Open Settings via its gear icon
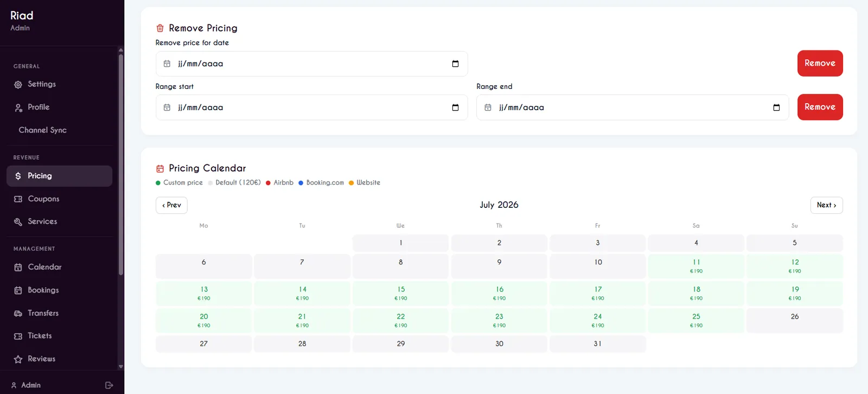The width and height of the screenshot is (868, 394). coord(18,85)
